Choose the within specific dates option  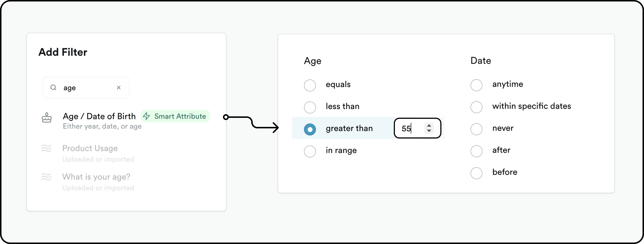476,107
